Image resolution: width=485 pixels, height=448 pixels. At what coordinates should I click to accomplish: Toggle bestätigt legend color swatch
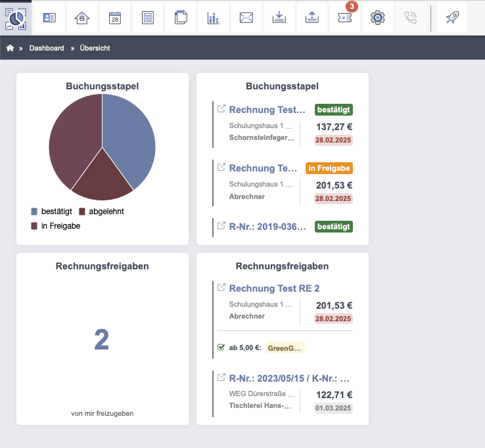coord(34,212)
